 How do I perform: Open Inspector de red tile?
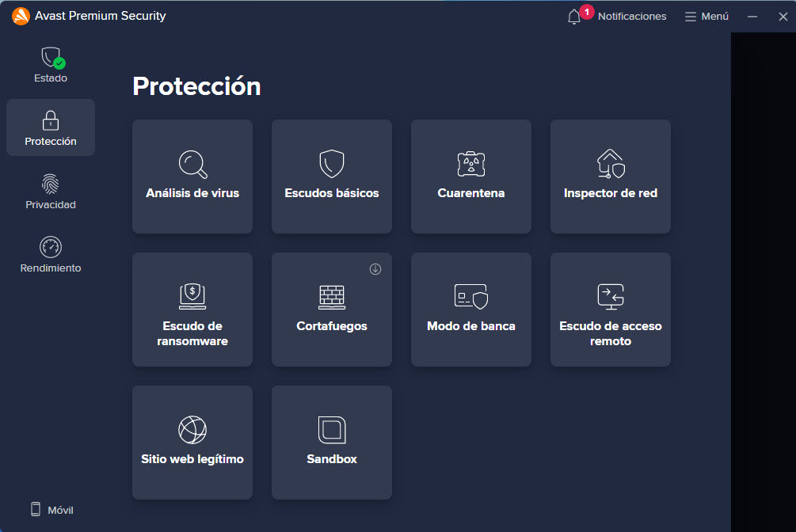[610, 177]
